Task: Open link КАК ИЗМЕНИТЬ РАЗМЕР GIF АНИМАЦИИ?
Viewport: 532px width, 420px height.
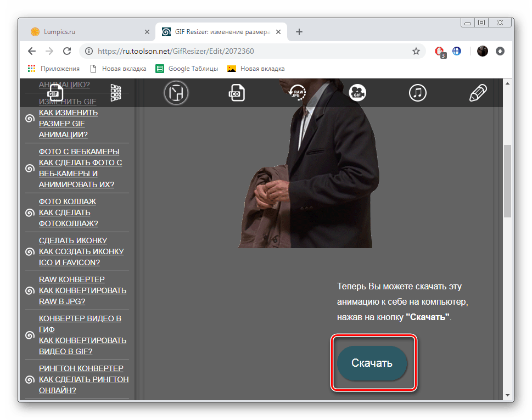Action: pos(68,124)
